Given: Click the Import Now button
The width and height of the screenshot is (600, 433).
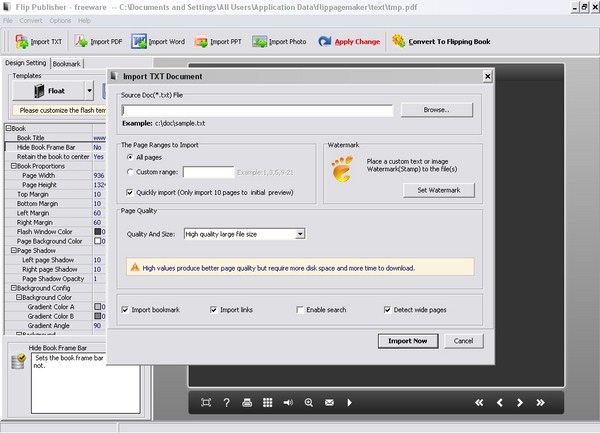Looking at the screenshot, I should point(408,341).
